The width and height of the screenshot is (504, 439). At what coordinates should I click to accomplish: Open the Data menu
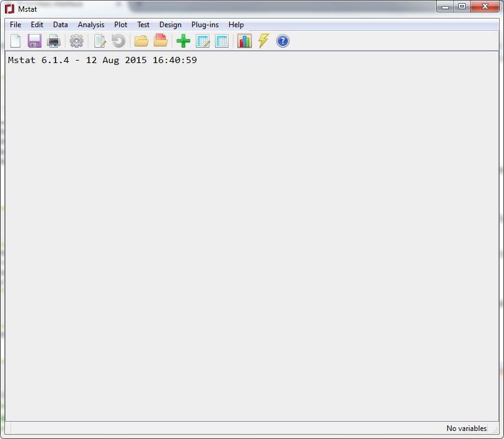coord(61,25)
